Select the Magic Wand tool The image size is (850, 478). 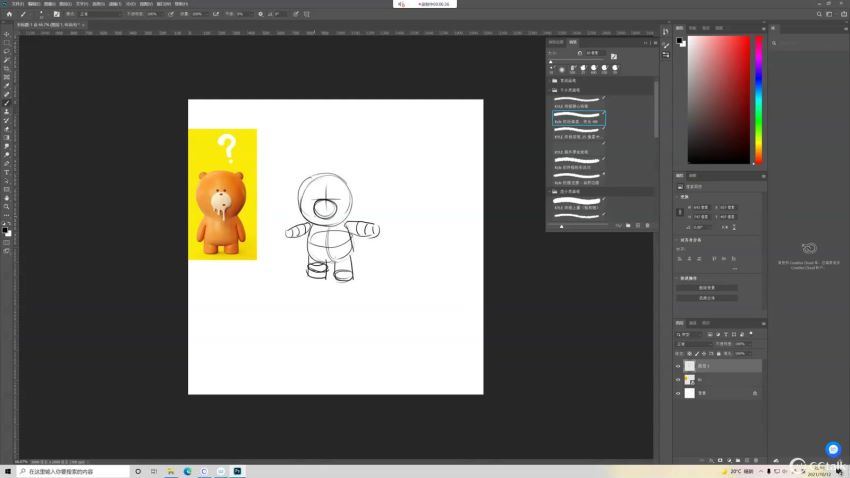coord(7,60)
